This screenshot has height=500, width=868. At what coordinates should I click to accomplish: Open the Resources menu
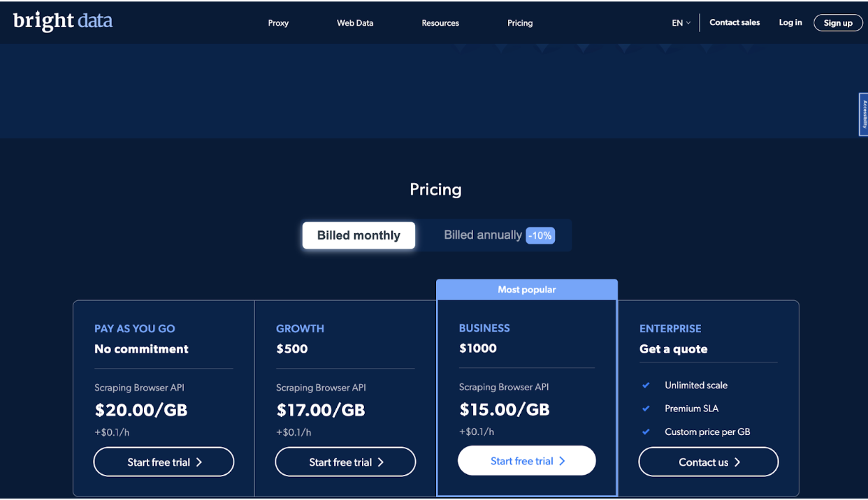click(440, 23)
